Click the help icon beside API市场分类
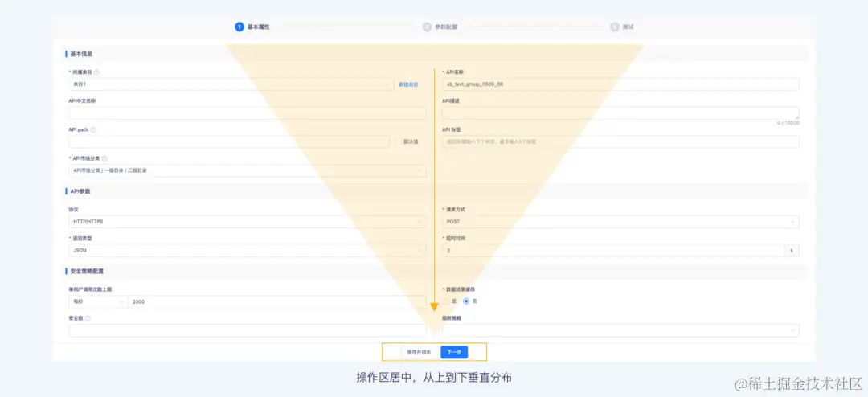868x397 pixels. click(x=104, y=158)
